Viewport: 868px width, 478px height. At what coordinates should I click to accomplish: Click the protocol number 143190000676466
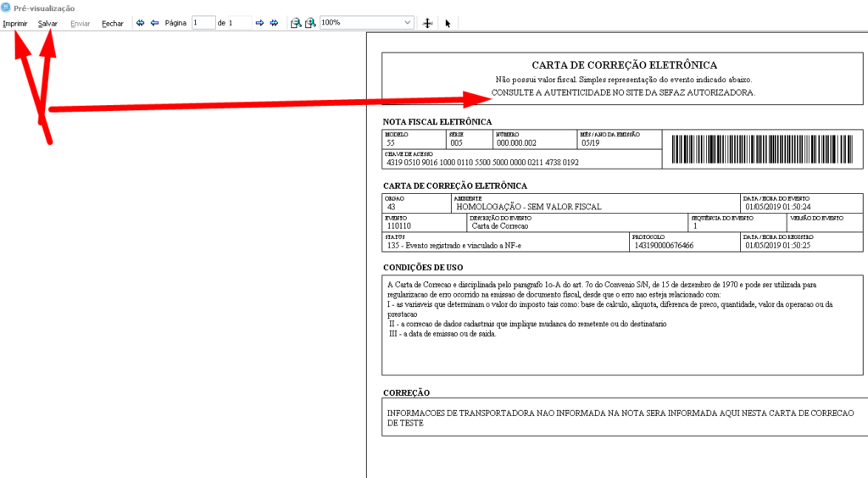(664, 246)
